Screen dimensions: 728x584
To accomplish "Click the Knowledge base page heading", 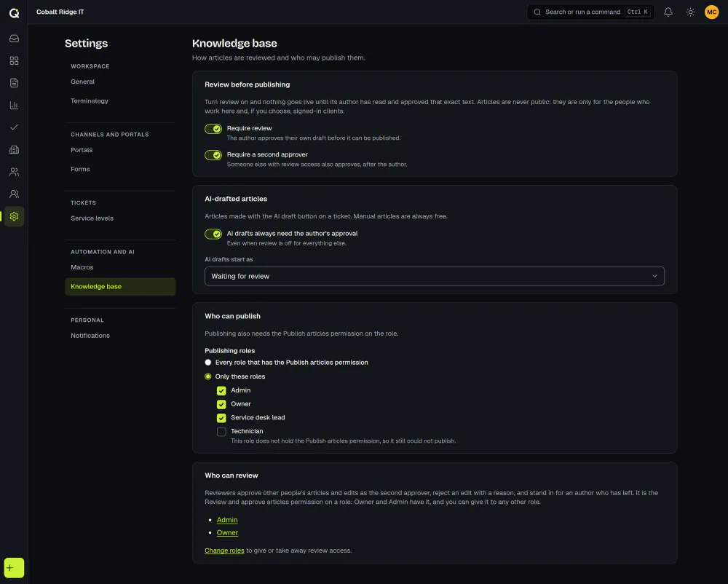I will 234,43.
